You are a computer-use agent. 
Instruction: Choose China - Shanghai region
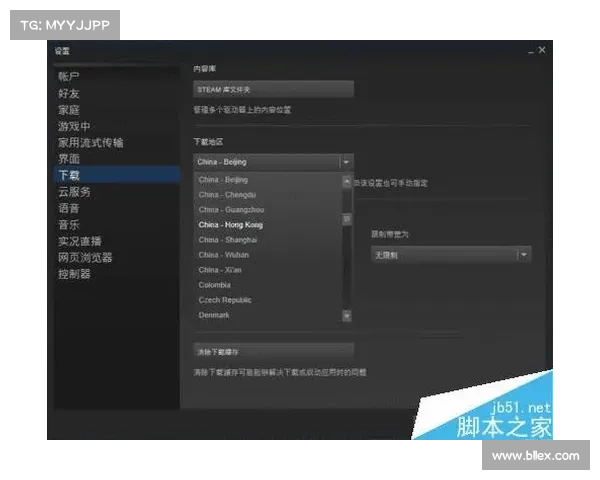(228, 240)
